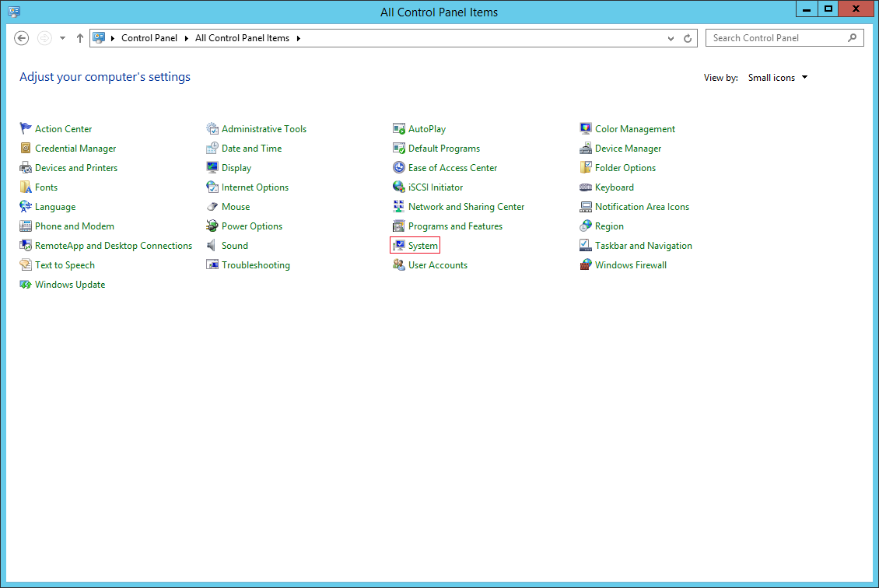Open the Programs and Features link text
This screenshot has height=588, width=879.
tap(455, 226)
